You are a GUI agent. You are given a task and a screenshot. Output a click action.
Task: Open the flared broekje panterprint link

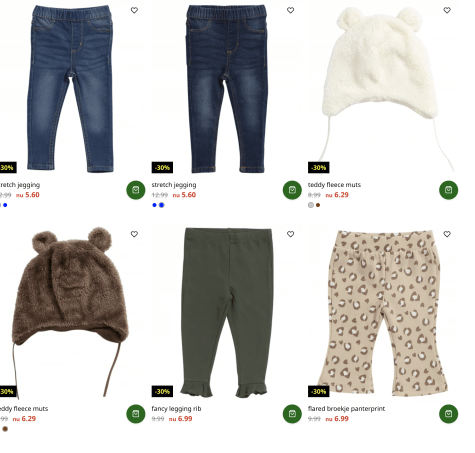tap(346, 409)
